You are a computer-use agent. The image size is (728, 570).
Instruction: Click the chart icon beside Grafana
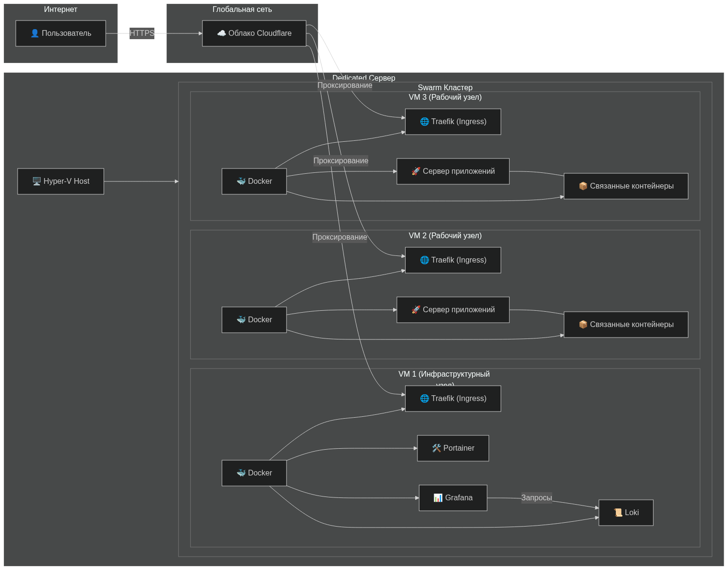(x=438, y=498)
